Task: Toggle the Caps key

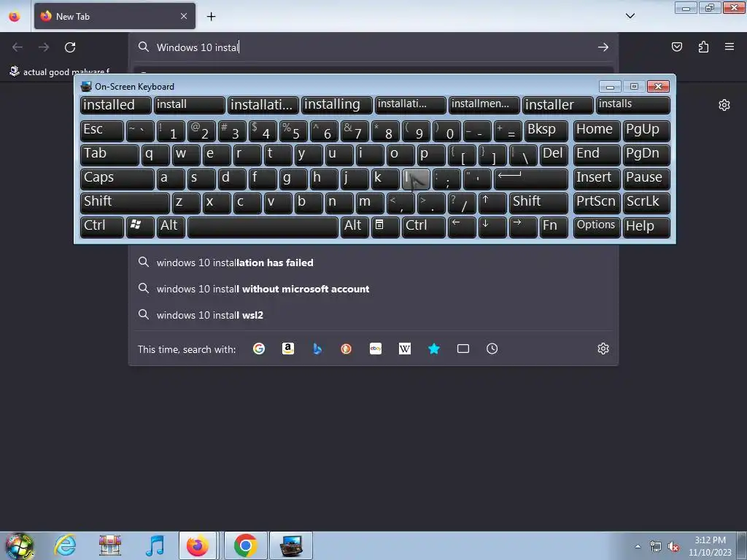Action: point(117,178)
